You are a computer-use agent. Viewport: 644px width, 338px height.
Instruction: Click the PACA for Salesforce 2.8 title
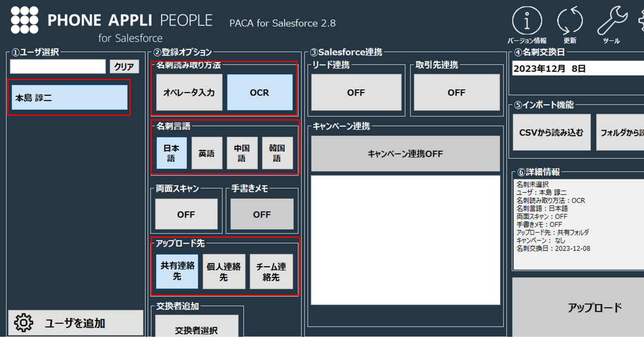pos(283,23)
